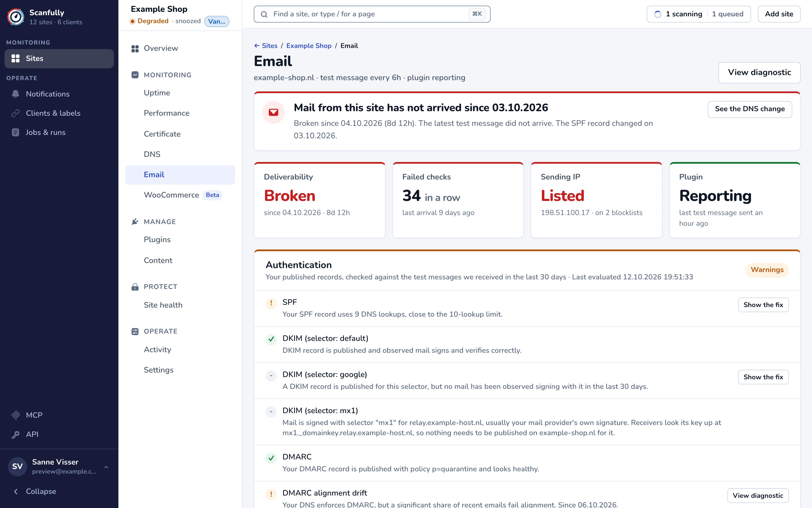Focus the Find a site search field
This screenshot has height=508, width=812.
372,14
